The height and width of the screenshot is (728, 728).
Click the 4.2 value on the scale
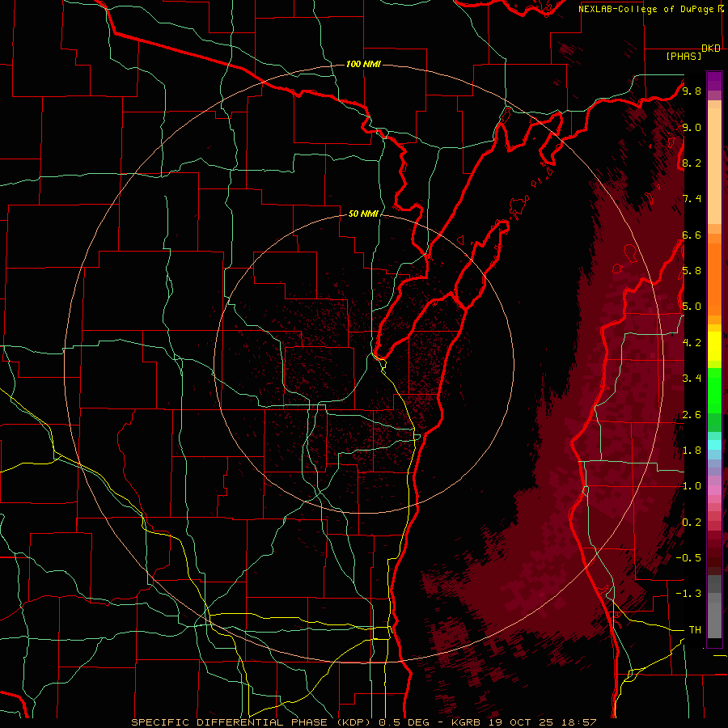pyautogui.click(x=692, y=343)
